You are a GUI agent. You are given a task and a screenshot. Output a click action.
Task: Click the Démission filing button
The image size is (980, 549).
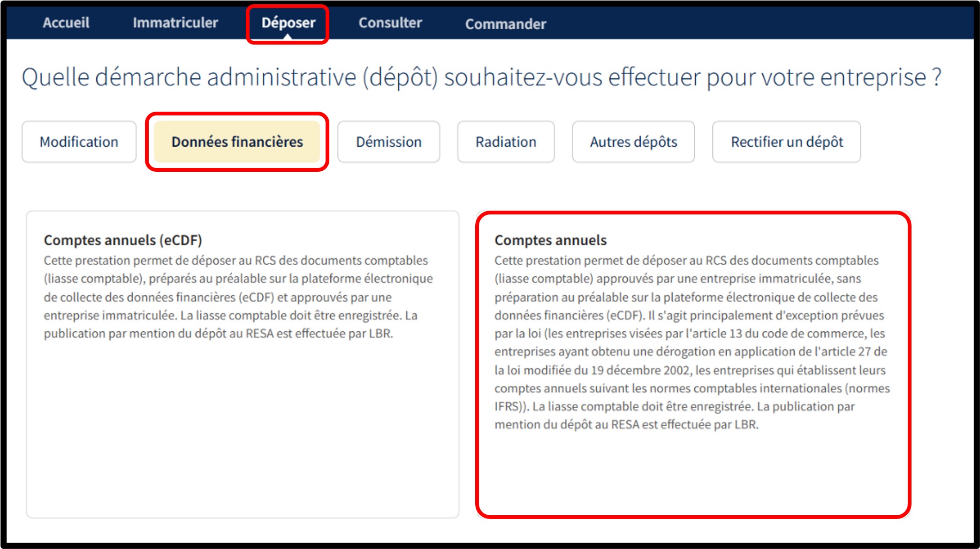click(x=388, y=142)
